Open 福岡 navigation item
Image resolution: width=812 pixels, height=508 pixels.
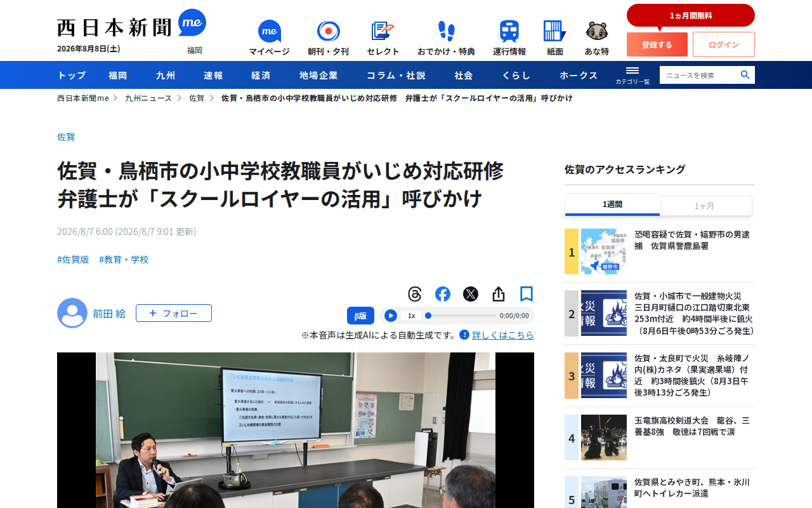[x=118, y=75]
